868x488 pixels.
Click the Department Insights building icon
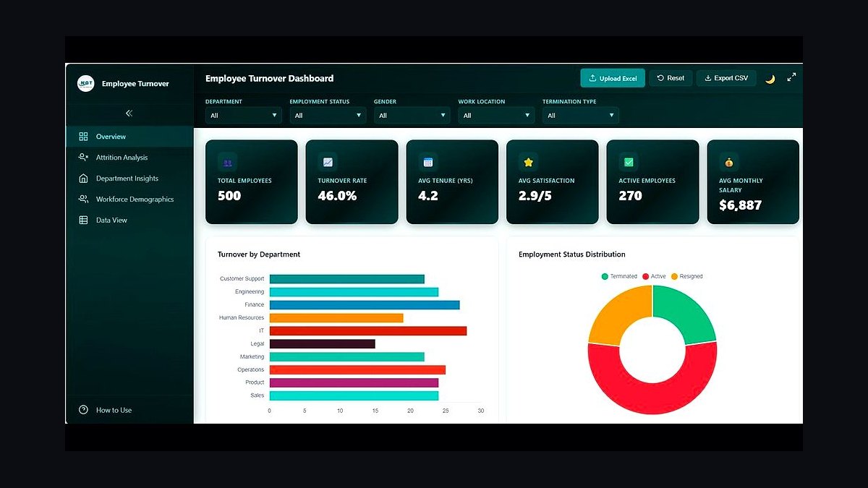pyautogui.click(x=83, y=179)
